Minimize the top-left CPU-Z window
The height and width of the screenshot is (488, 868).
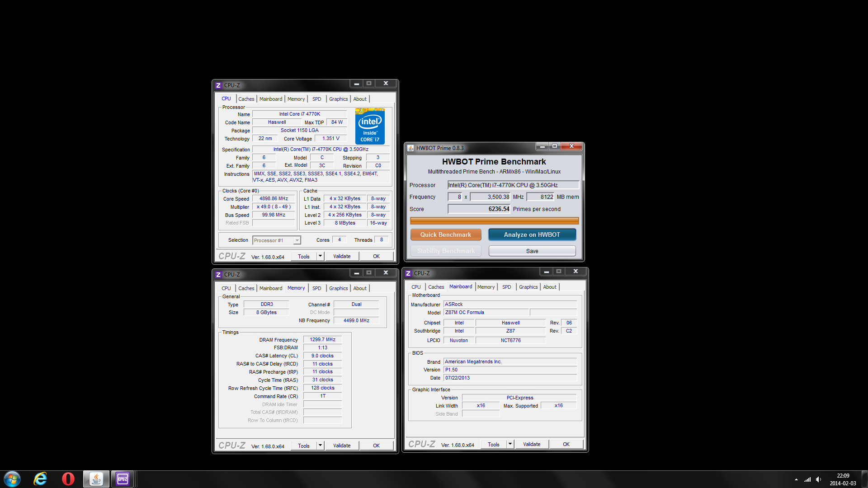click(x=356, y=84)
